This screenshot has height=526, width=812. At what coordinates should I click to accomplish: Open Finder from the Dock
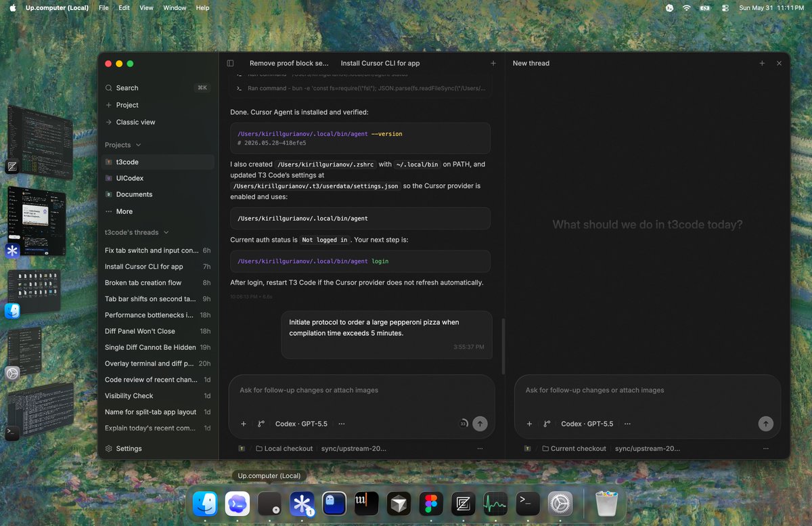[205, 504]
